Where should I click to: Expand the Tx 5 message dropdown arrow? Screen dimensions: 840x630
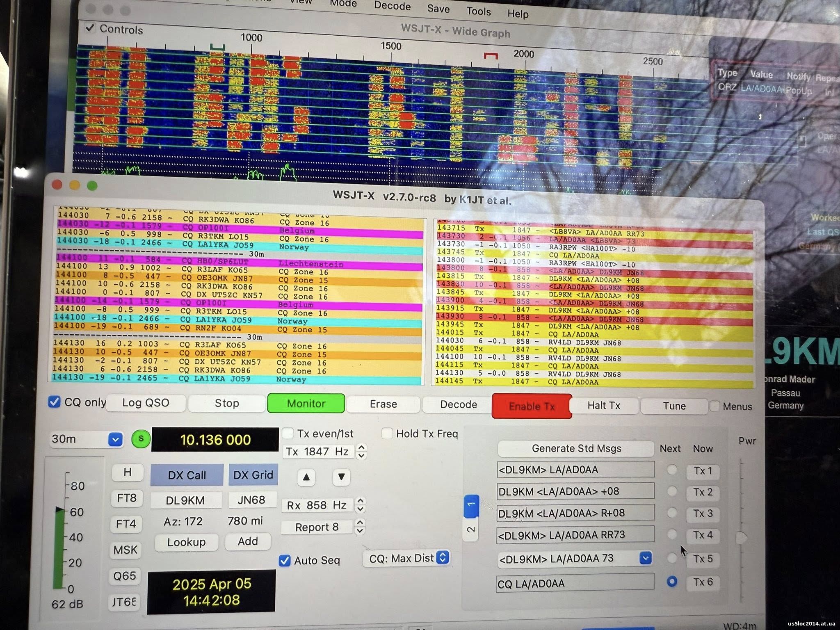coord(645,558)
